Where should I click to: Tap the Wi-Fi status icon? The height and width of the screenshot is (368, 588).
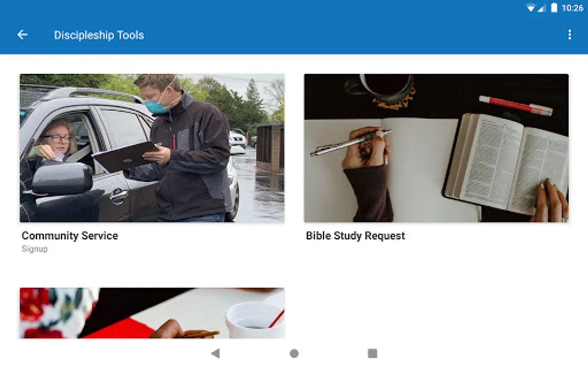click(x=530, y=8)
